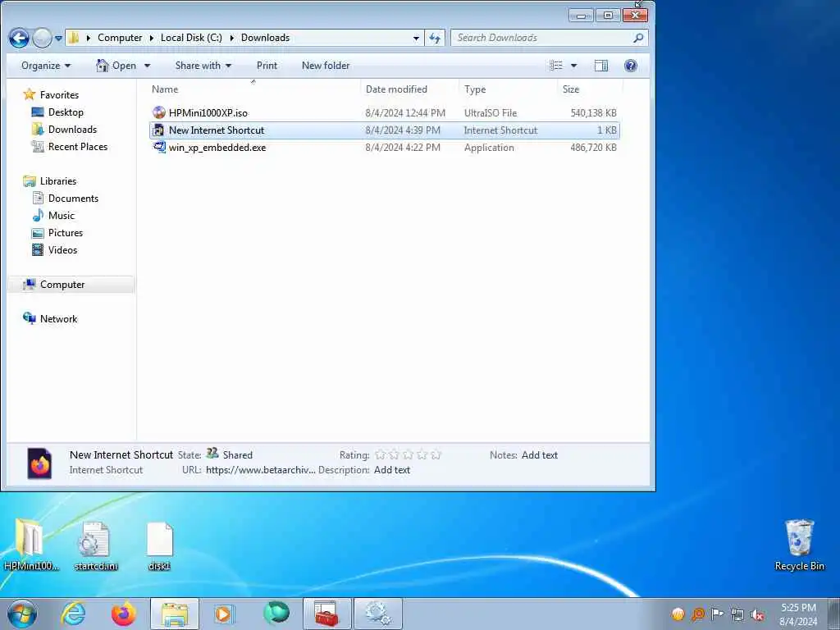Set rating to five stars

click(436, 454)
